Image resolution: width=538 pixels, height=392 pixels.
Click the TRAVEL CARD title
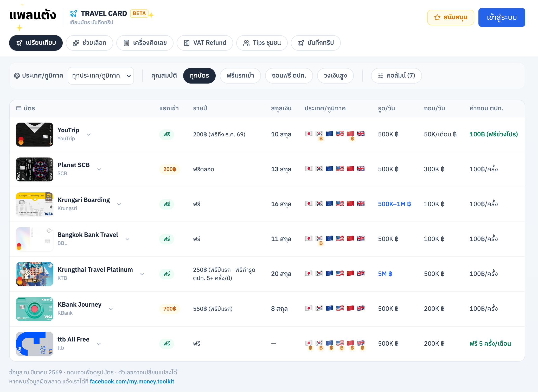[104, 14]
